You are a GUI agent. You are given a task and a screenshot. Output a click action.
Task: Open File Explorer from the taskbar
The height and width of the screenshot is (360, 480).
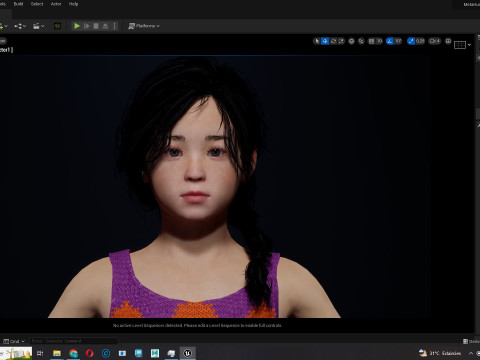pos(57,353)
